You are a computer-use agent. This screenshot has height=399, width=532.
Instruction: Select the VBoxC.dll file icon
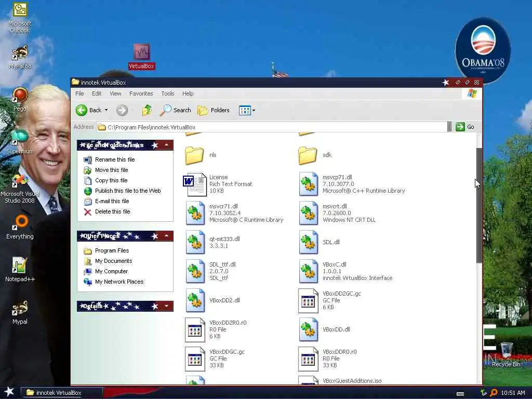point(309,271)
